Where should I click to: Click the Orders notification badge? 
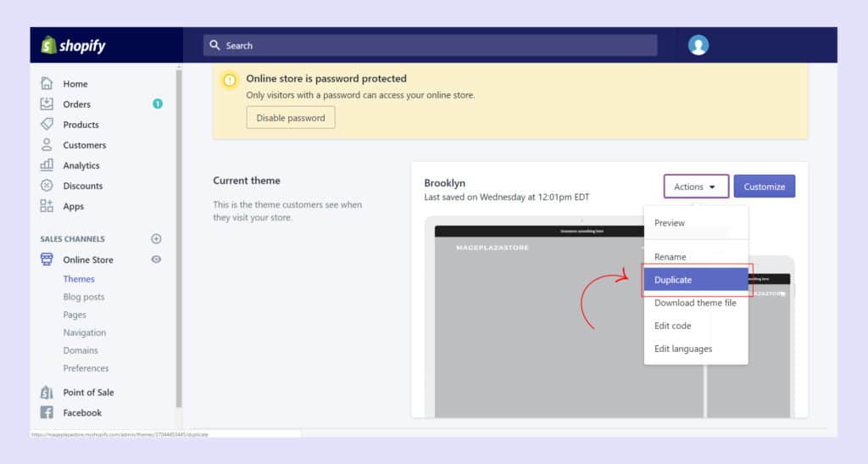[157, 103]
